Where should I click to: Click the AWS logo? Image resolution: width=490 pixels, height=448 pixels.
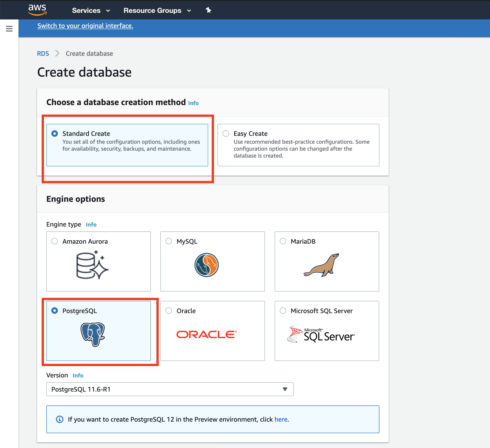click(37, 10)
